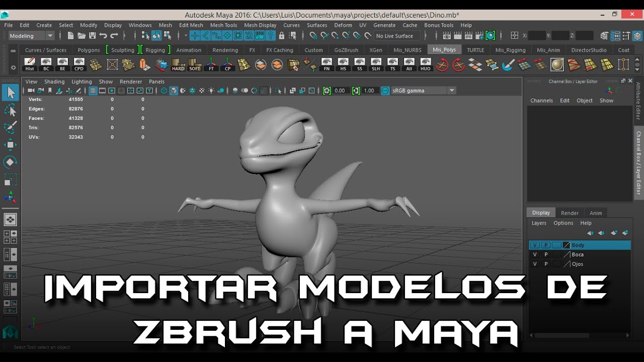The height and width of the screenshot is (362, 644).
Task: Open the shelf settings gear menu
Action: coord(13,67)
